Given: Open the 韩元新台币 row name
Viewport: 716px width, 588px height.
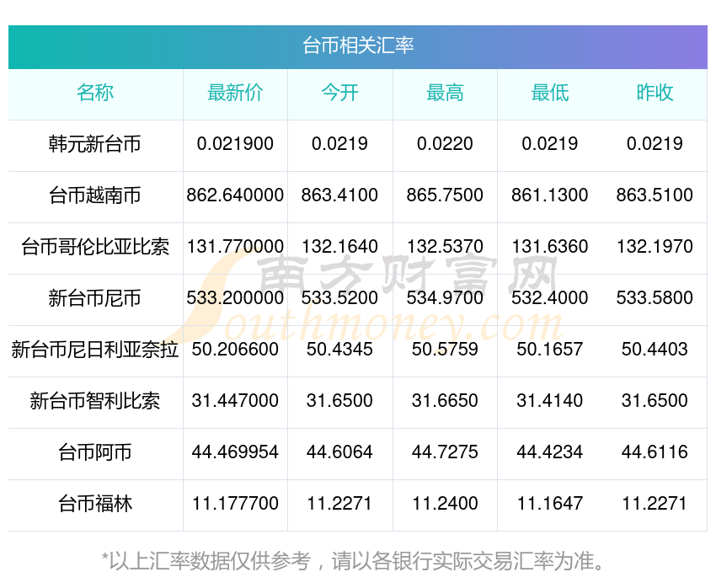Looking at the screenshot, I should click(95, 144).
